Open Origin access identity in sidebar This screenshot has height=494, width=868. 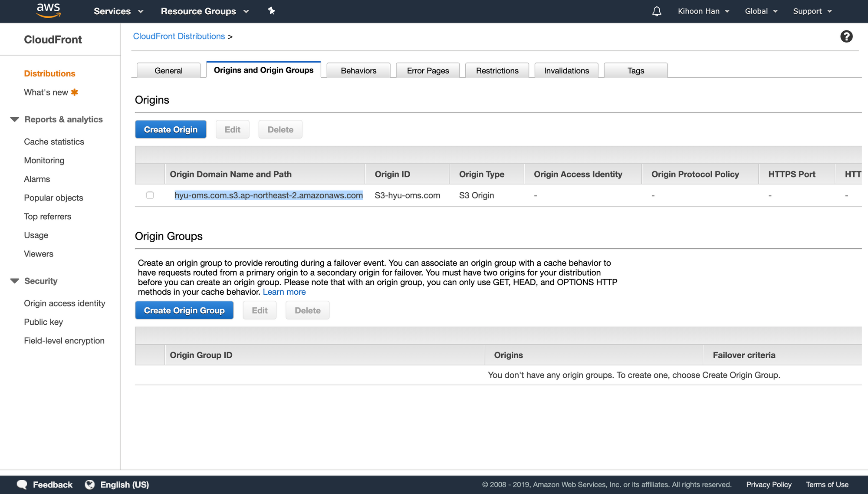pyautogui.click(x=65, y=303)
